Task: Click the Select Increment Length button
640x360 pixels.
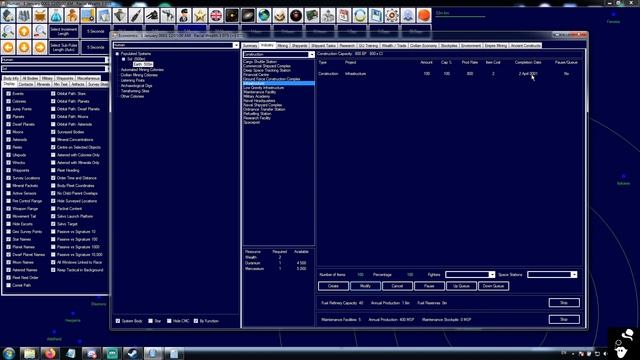Action: pos(63,31)
